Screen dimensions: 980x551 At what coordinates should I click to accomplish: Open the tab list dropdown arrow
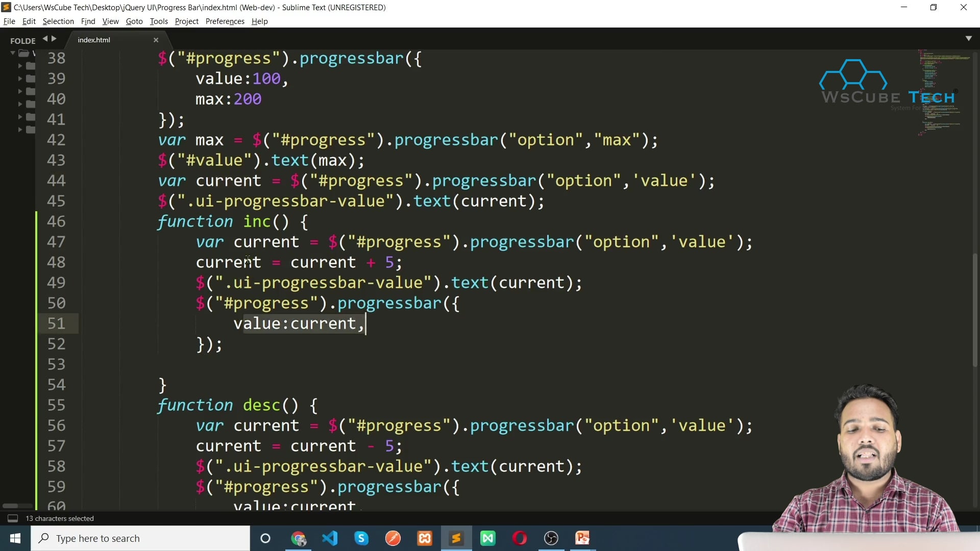tap(968, 39)
